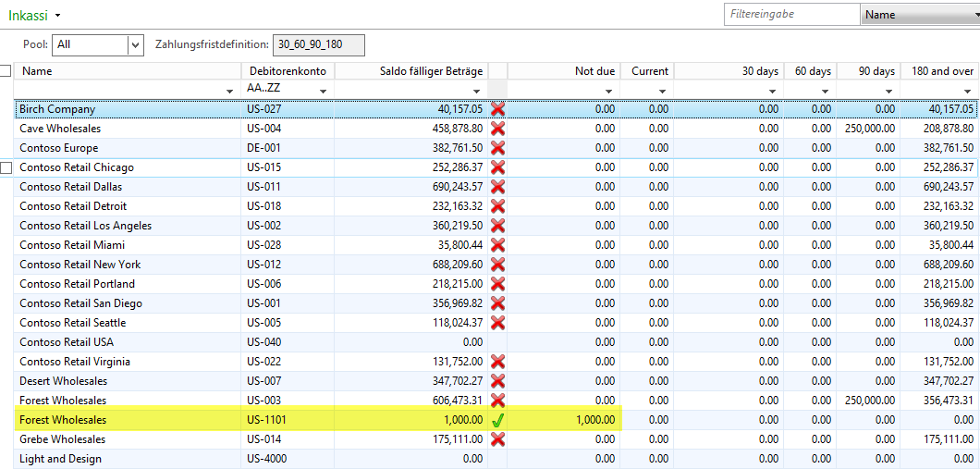The width and height of the screenshot is (980, 469).
Task: Sort by Saldo fälliger Beträge column header
Action: (x=410, y=71)
